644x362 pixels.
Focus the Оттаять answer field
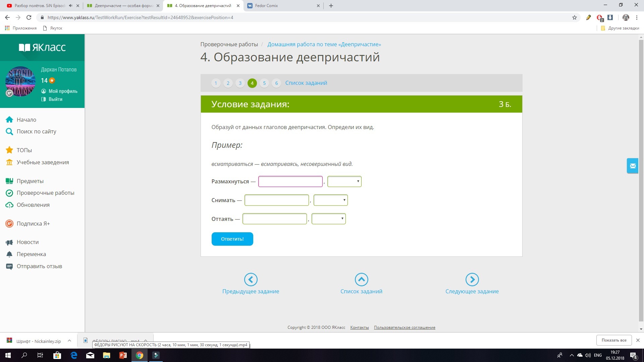(x=275, y=219)
